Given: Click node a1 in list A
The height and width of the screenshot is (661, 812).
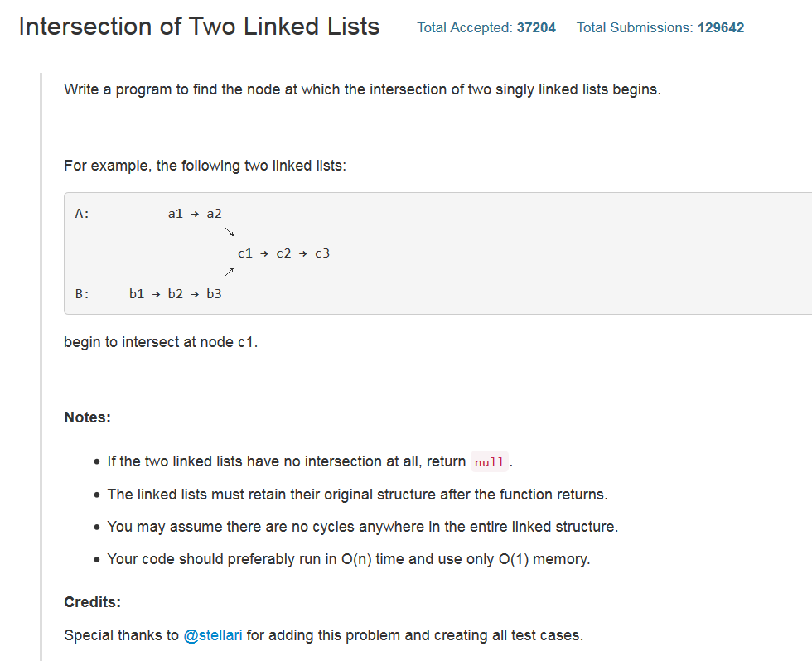Looking at the screenshot, I should tap(176, 214).
